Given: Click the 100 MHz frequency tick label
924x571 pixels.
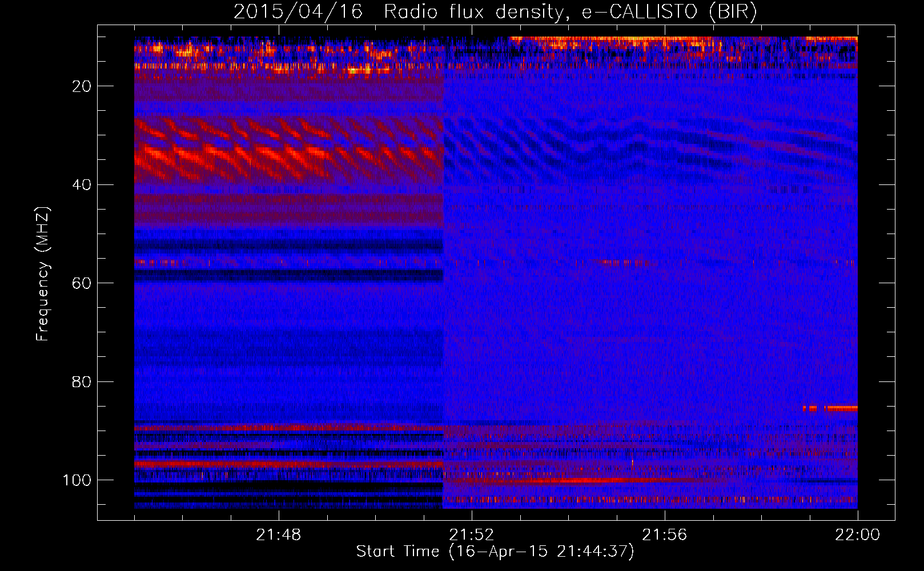Looking at the screenshot, I should [77, 480].
